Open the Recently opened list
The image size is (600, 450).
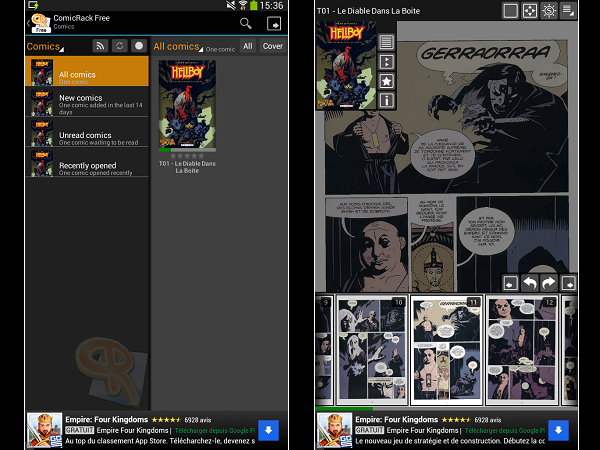[87, 163]
